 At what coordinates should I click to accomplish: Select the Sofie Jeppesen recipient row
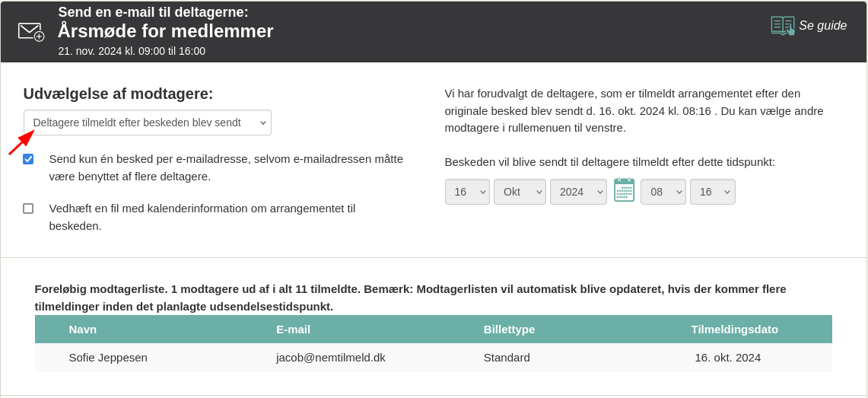coord(434,358)
